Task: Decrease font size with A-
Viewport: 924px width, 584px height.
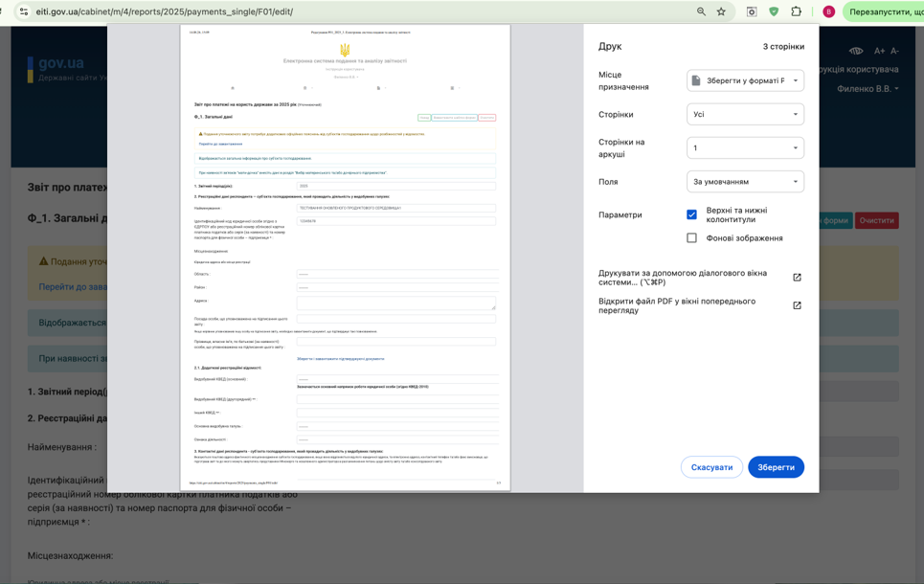Action: click(x=894, y=52)
